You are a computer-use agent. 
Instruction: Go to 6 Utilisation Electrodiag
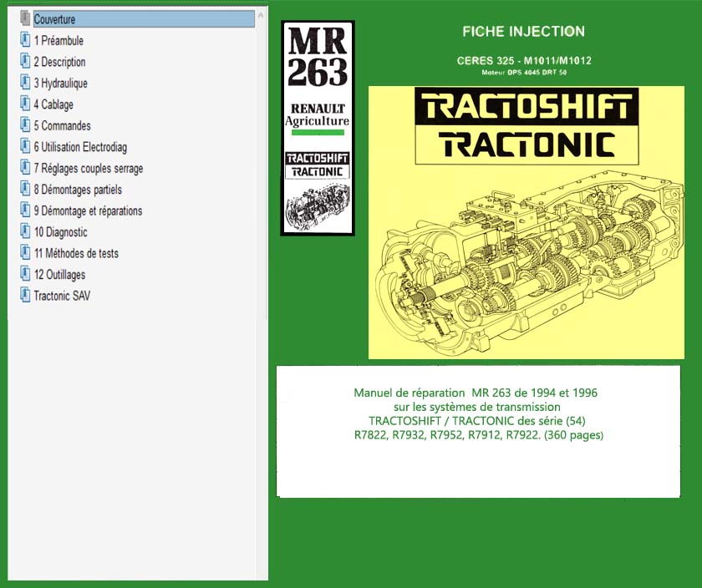80,147
